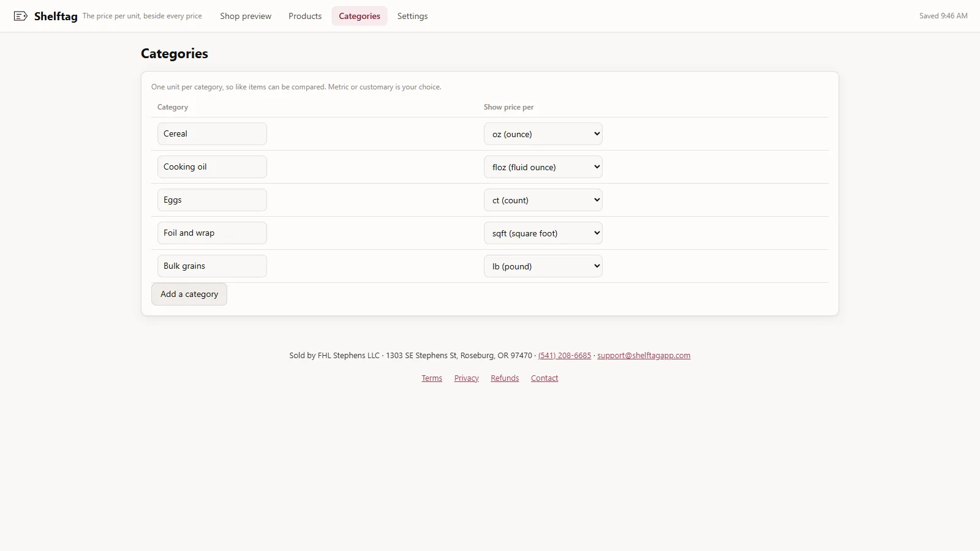Edit the Foil and wrap name field

[212, 233]
